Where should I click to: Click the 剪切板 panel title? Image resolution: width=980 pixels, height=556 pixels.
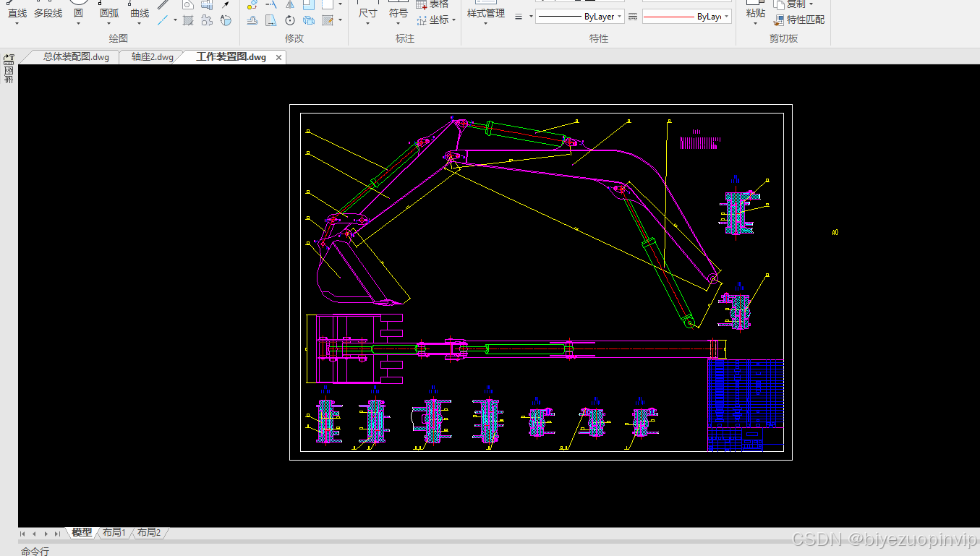(784, 38)
